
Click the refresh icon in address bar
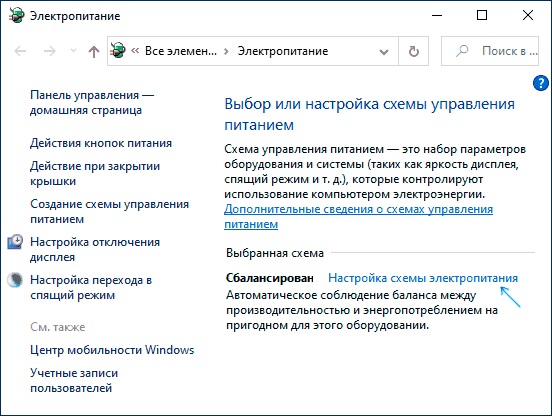click(x=414, y=51)
